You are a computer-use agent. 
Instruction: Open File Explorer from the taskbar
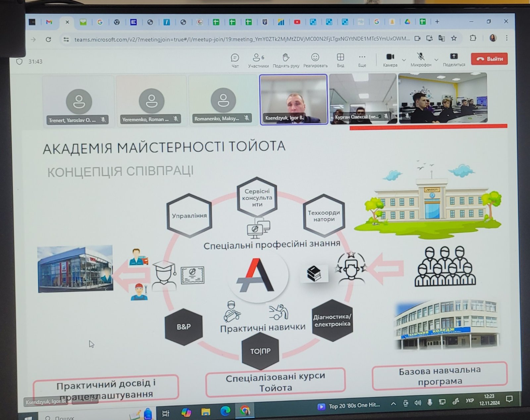click(206, 412)
